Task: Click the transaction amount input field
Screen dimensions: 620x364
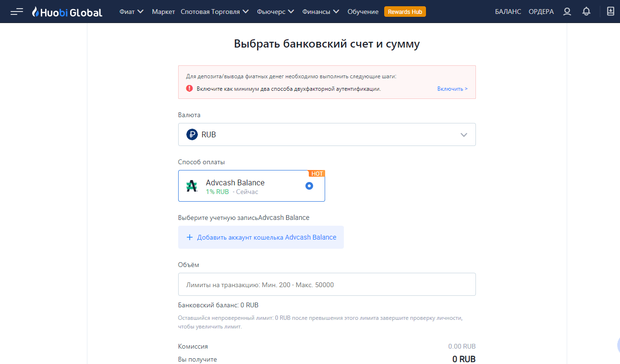Action: pos(327,284)
